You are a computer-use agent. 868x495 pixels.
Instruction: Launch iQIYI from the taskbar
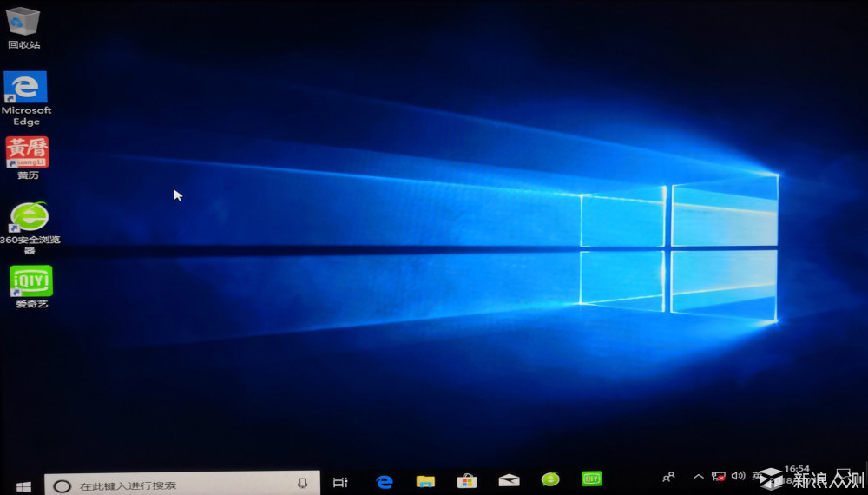pos(592,478)
